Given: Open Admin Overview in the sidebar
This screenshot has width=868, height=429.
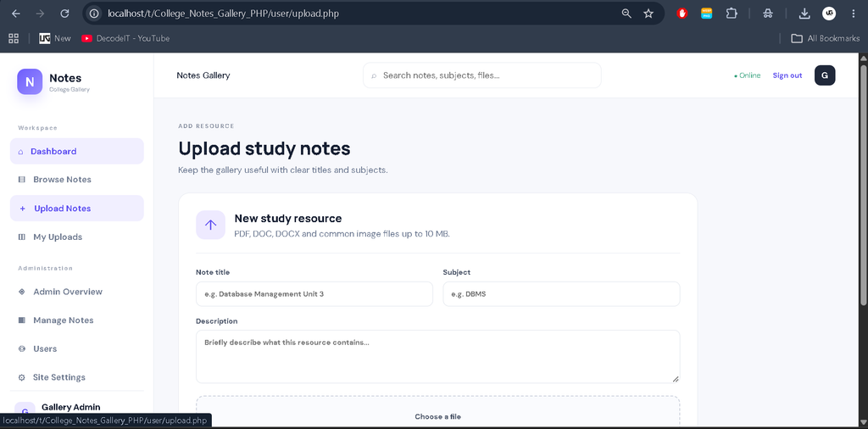Looking at the screenshot, I should point(77,292).
